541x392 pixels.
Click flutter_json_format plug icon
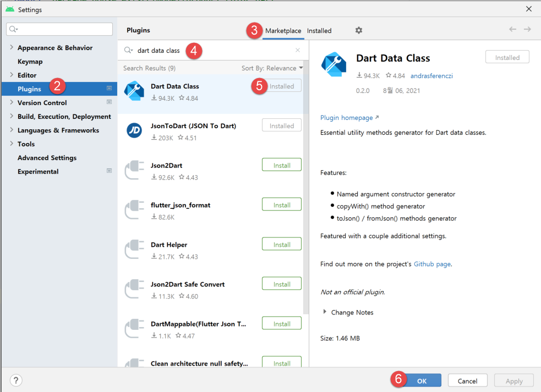pyautogui.click(x=134, y=209)
